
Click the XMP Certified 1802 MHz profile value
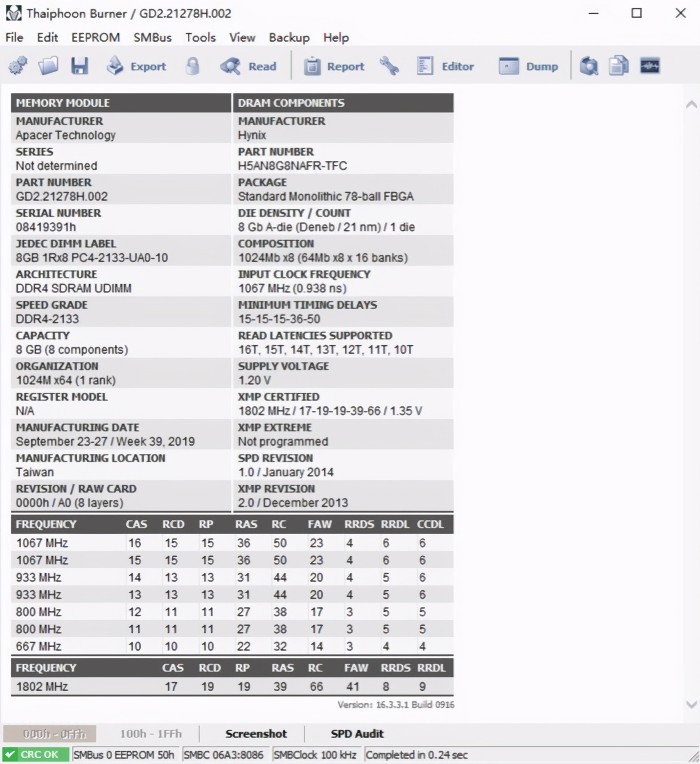coord(330,411)
